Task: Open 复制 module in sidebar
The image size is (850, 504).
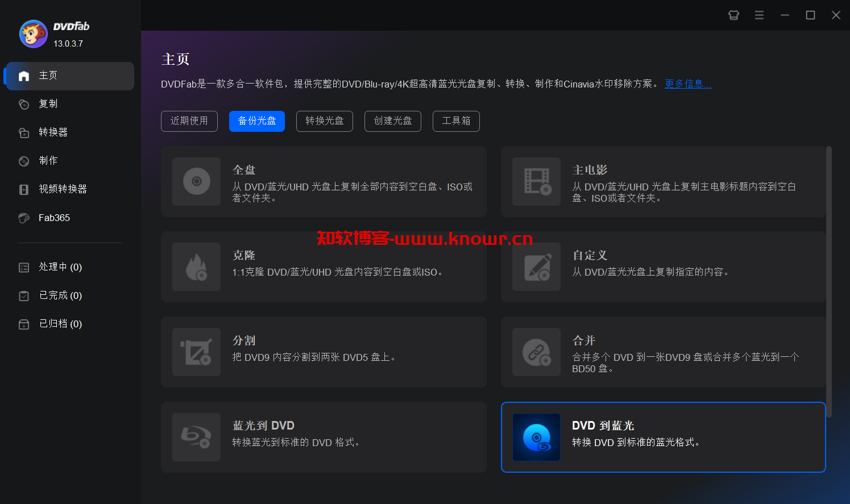Action: pos(69,105)
